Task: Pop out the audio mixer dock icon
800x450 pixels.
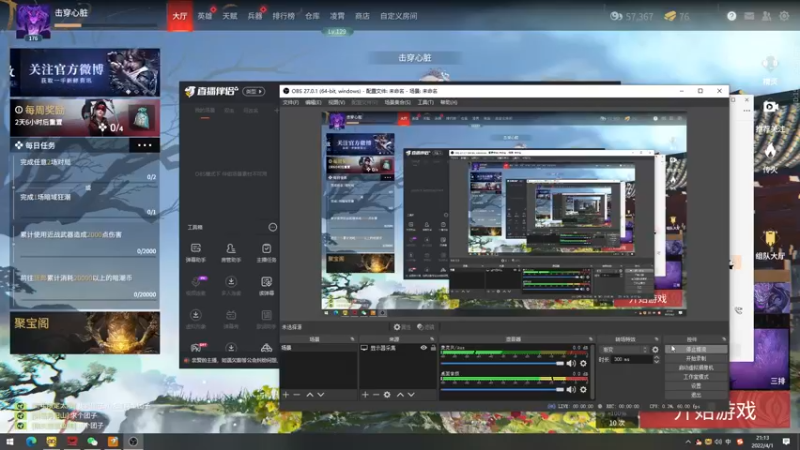Action: (x=591, y=339)
